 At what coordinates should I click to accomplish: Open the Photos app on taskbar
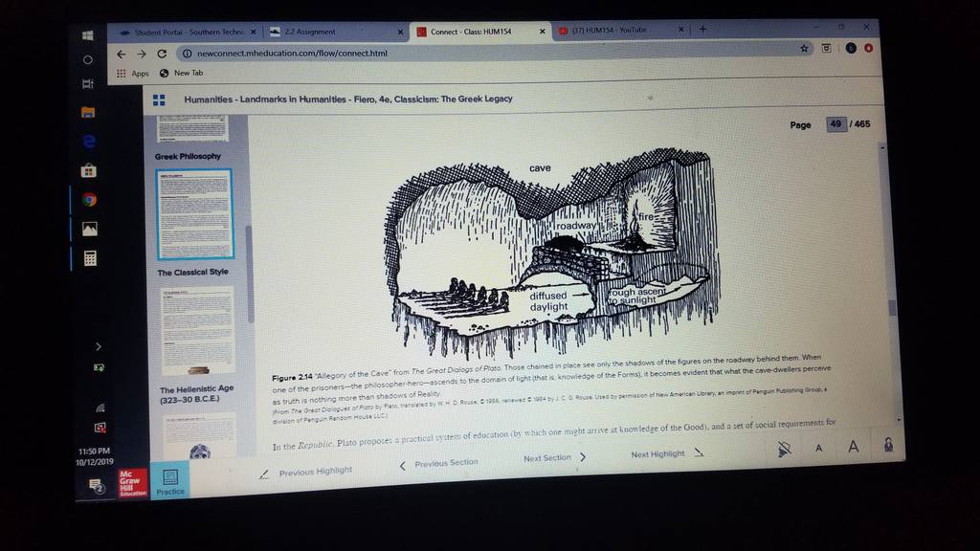pos(89,230)
